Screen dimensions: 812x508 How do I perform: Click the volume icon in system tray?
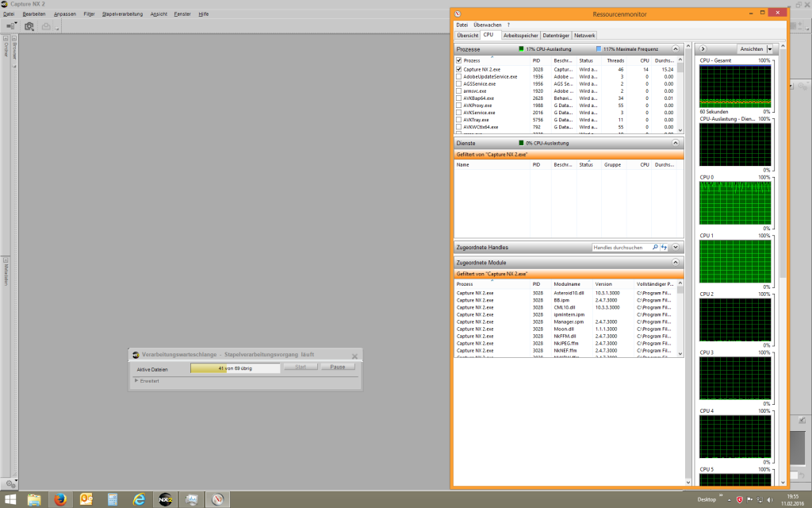point(769,500)
